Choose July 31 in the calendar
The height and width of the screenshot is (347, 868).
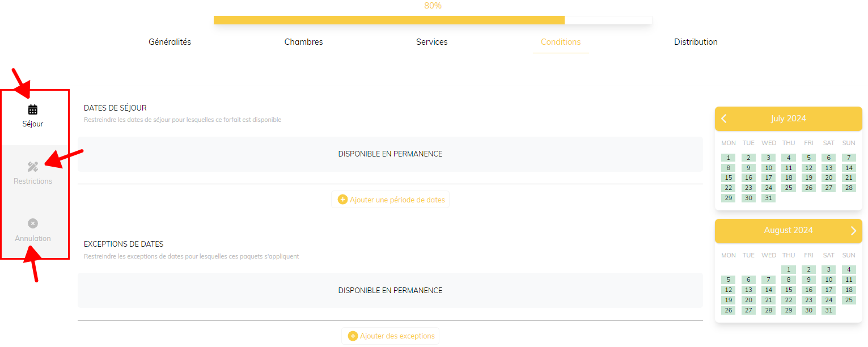point(768,198)
